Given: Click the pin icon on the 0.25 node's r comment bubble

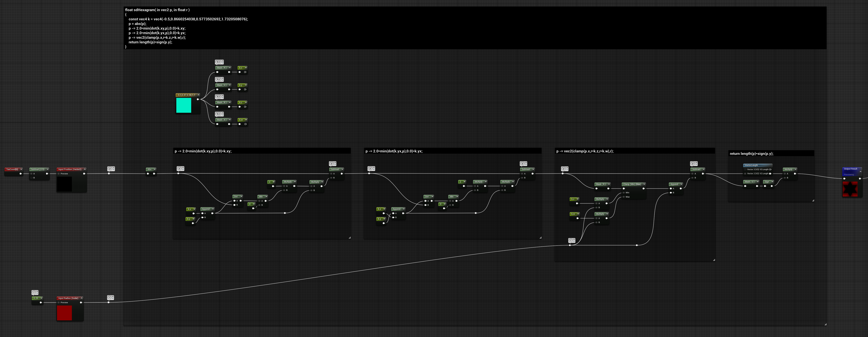Looking at the screenshot, I should pyautogui.click(x=37, y=292).
